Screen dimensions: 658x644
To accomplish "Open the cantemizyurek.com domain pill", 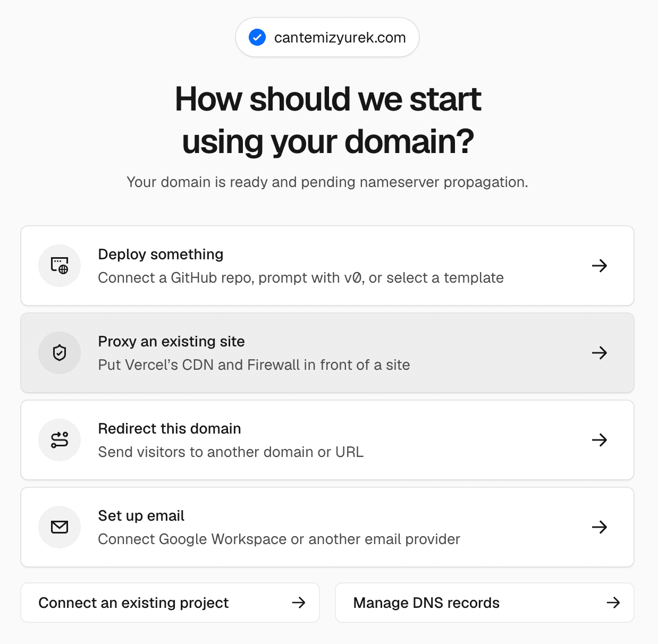I will point(327,37).
